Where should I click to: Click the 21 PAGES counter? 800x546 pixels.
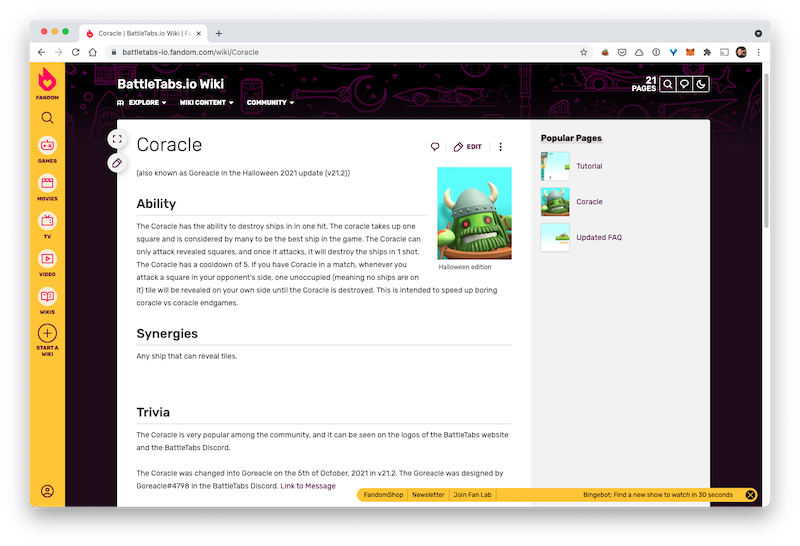click(x=644, y=84)
